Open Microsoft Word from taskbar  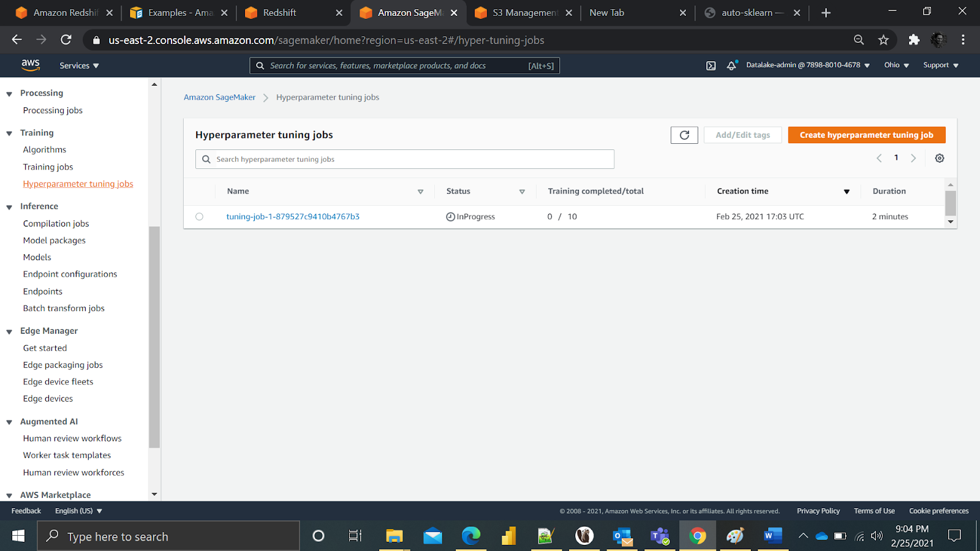(x=773, y=536)
